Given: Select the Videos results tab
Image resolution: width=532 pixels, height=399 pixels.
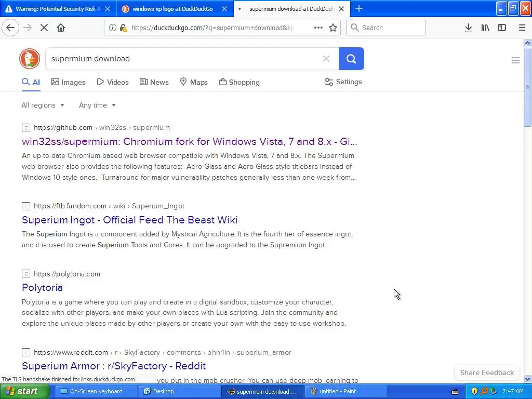Looking at the screenshot, I should click(x=113, y=82).
